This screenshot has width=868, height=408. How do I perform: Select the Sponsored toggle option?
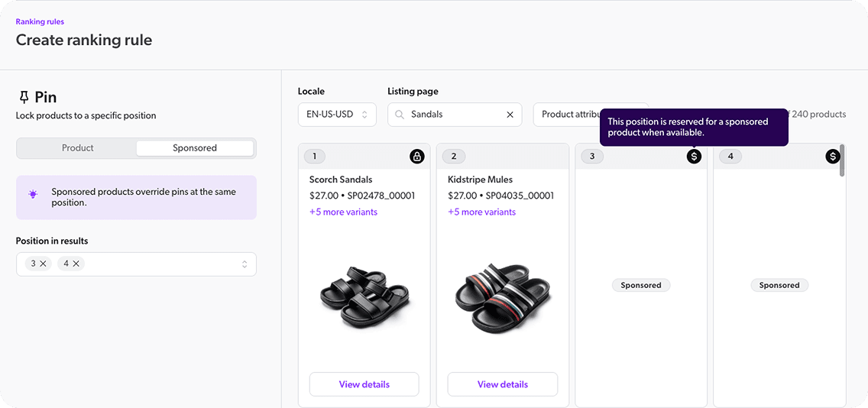pyautogui.click(x=194, y=148)
